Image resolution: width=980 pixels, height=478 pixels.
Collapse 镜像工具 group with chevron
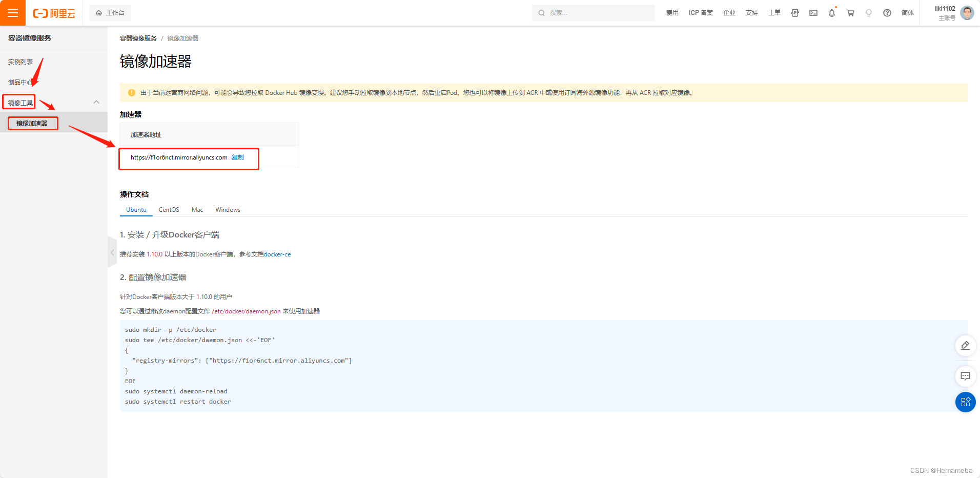click(96, 102)
